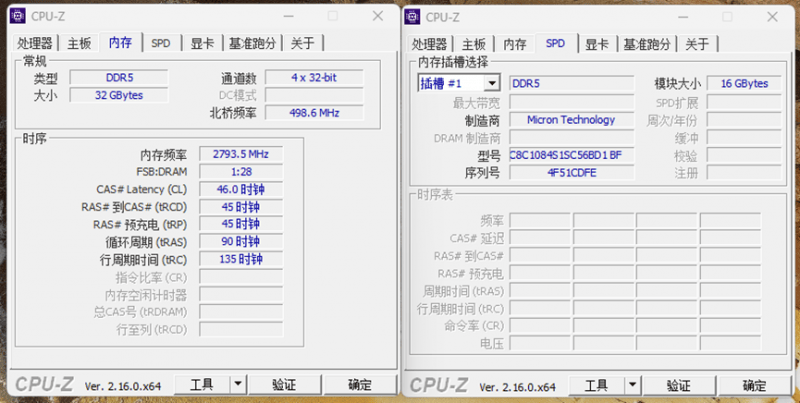
Task: Switch to 主板 tab in left window
Action: tap(80, 43)
